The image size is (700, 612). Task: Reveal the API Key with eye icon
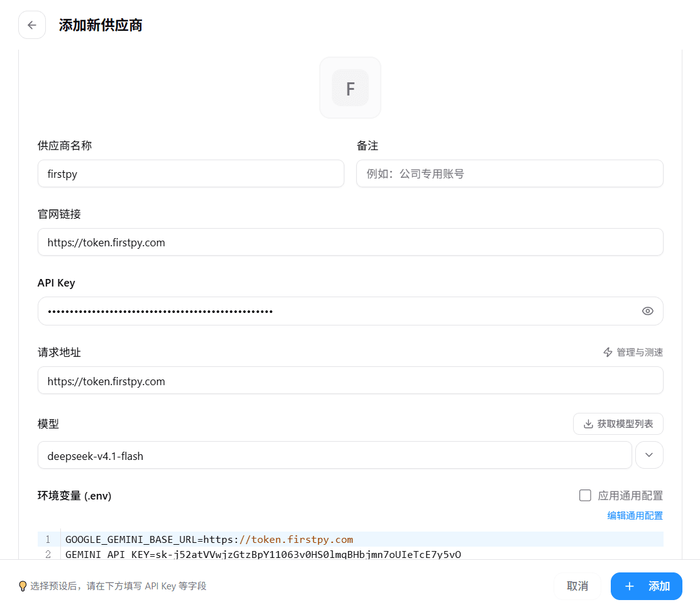pyautogui.click(x=647, y=311)
